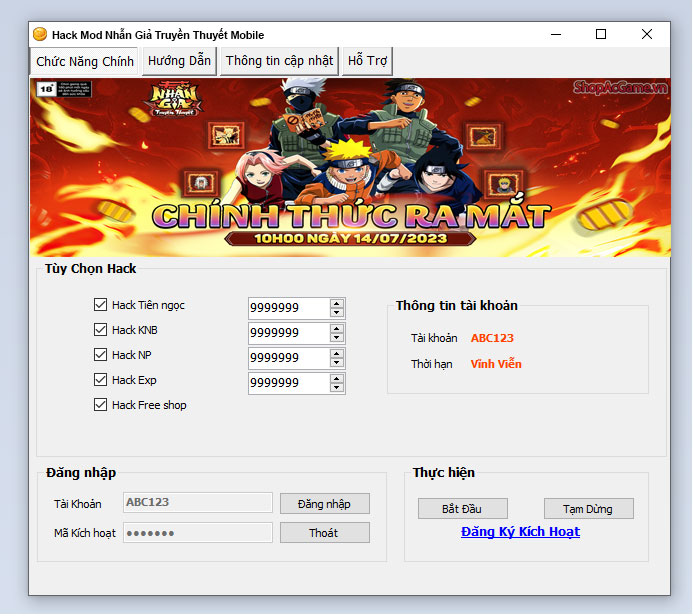The width and height of the screenshot is (693, 616).
Task: Click the Vĩnh Viễn duration text
Action: (496, 364)
